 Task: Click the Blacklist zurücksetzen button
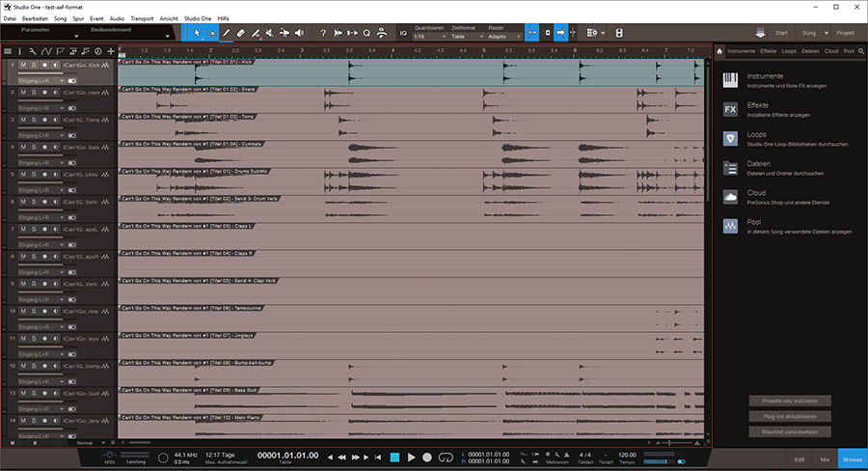(x=790, y=431)
